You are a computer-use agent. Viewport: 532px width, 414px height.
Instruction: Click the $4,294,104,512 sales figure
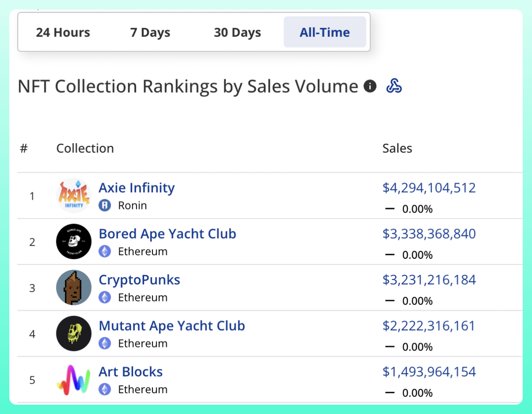tap(429, 187)
